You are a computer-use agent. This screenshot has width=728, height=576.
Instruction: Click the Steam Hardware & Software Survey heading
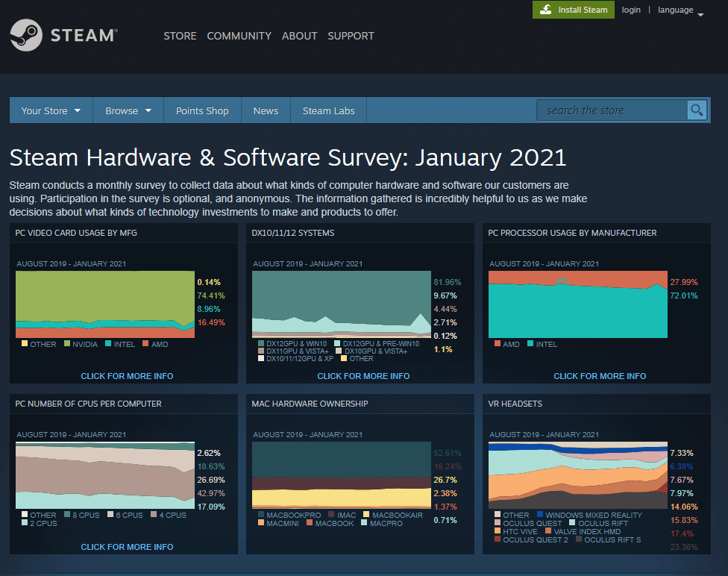coord(288,157)
